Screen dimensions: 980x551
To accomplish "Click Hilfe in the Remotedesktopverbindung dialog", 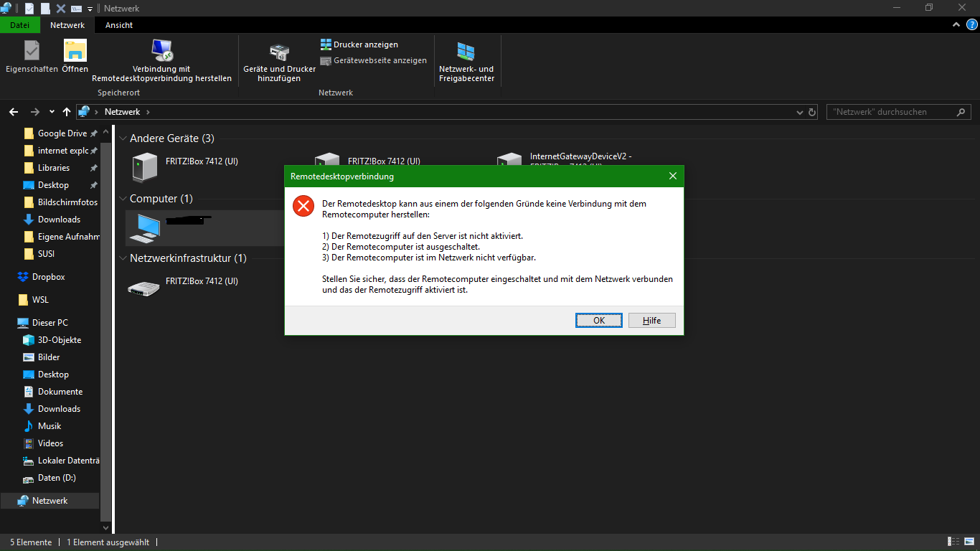I will click(x=652, y=321).
